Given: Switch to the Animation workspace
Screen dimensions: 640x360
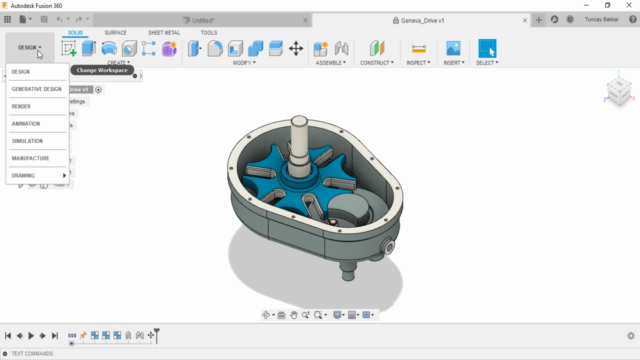Looking at the screenshot, I should tap(37, 123).
